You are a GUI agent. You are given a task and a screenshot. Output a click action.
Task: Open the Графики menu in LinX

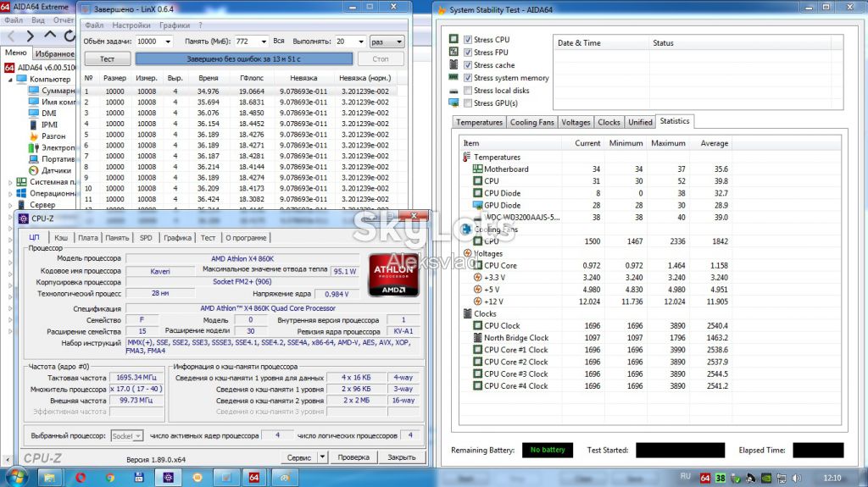(x=175, y=25)
